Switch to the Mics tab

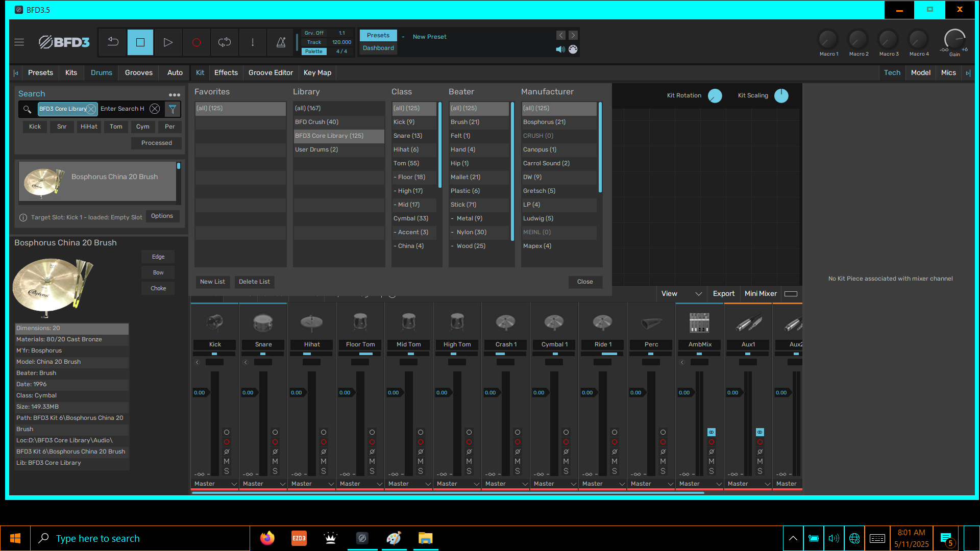[948, 73]
